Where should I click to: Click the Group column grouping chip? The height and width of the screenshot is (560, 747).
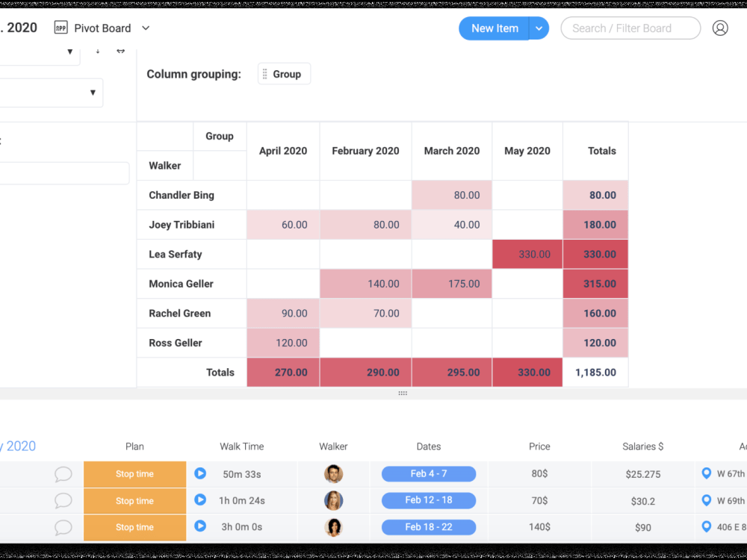[x=285, y=74]
